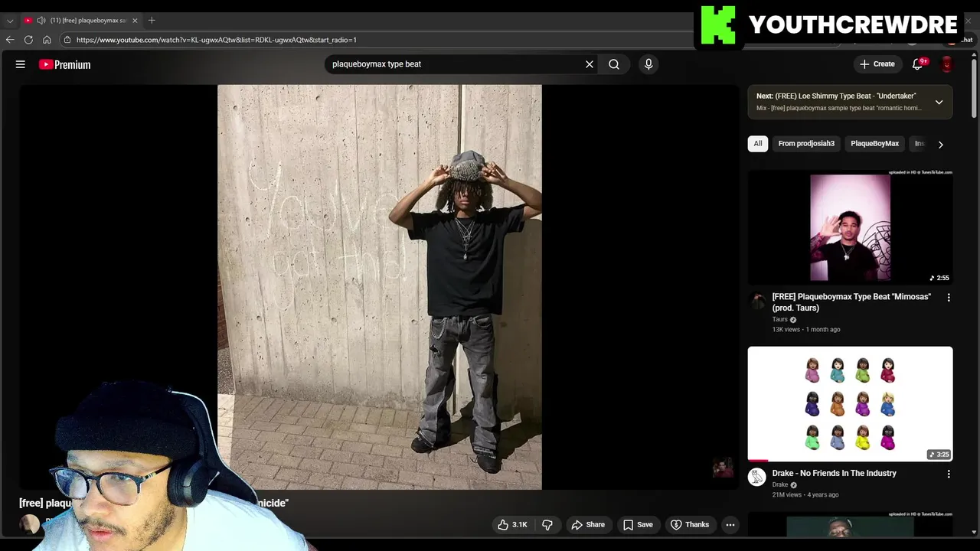Click the 21M views • 4 years ago text
This screenshot has height=551, width=980.
click(805, 494)
